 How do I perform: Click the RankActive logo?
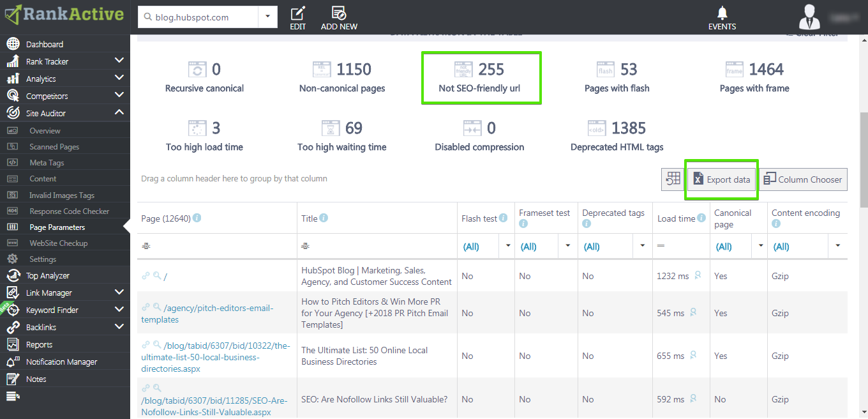(x=64, y=14)
